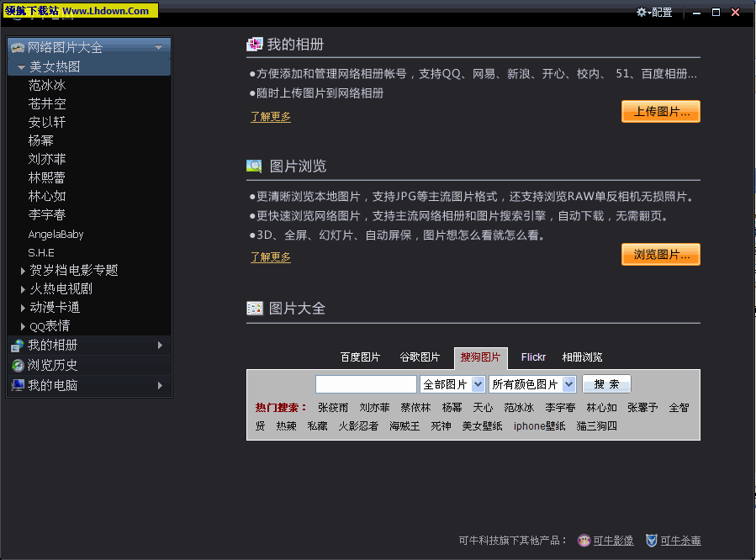
Task: Switch to the 谷歌图片 tab
Action: click(420, 357)
